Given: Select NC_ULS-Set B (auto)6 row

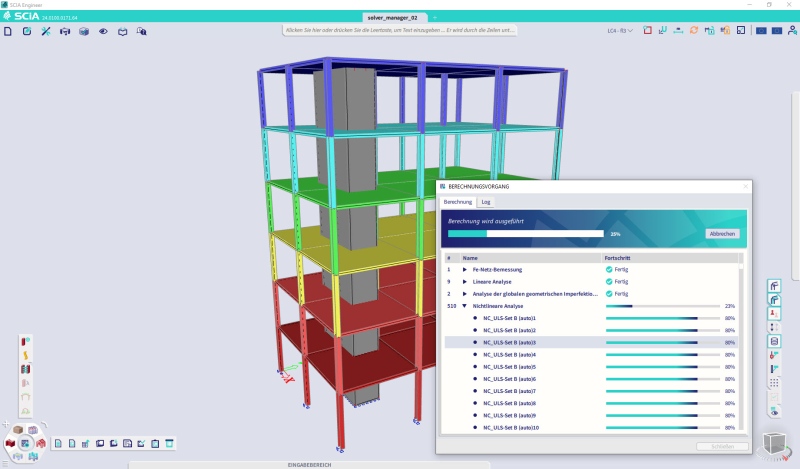Looking at the screenshot, I should [591, 379].
